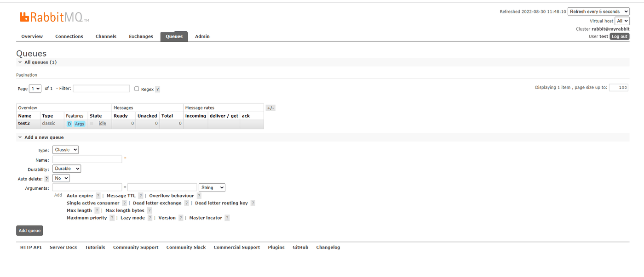Image resolution: width=644 pixels, height=277 pixels.
Task: Open the queue Type dropdown
Action: click(65, 150)
